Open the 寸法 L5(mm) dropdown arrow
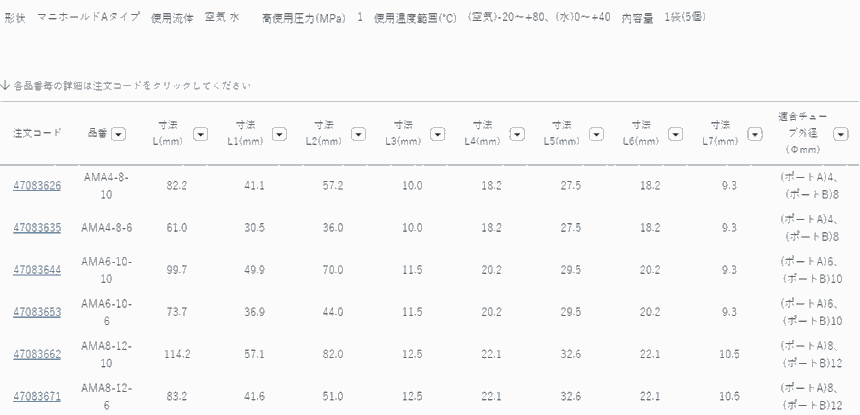Screen dimensions: 860x415 pos(597,133)
